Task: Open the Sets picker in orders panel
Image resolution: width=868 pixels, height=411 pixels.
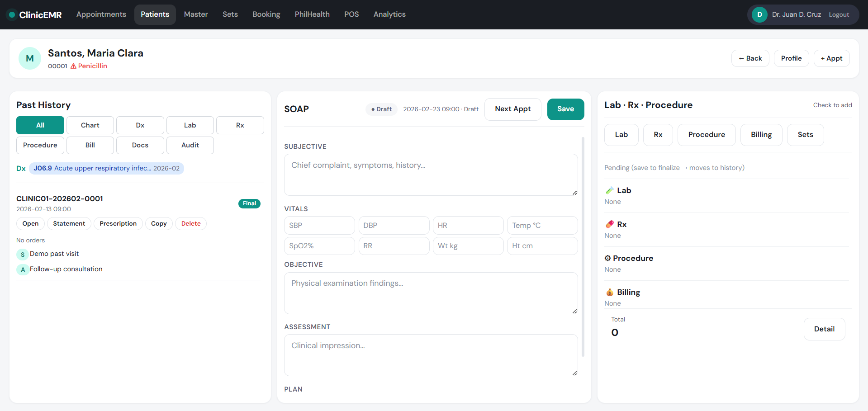Action: [x=805, y=135]
